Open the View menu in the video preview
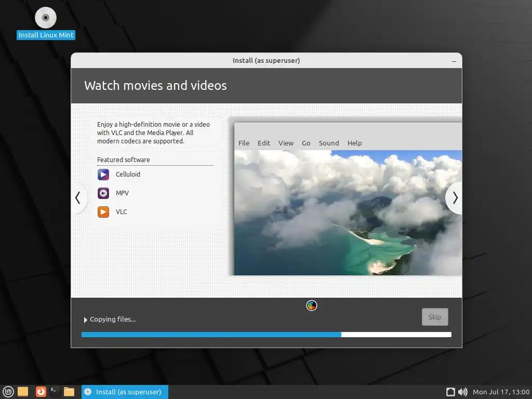The width and height of the screenshot is (532, 399). (286, 143)
